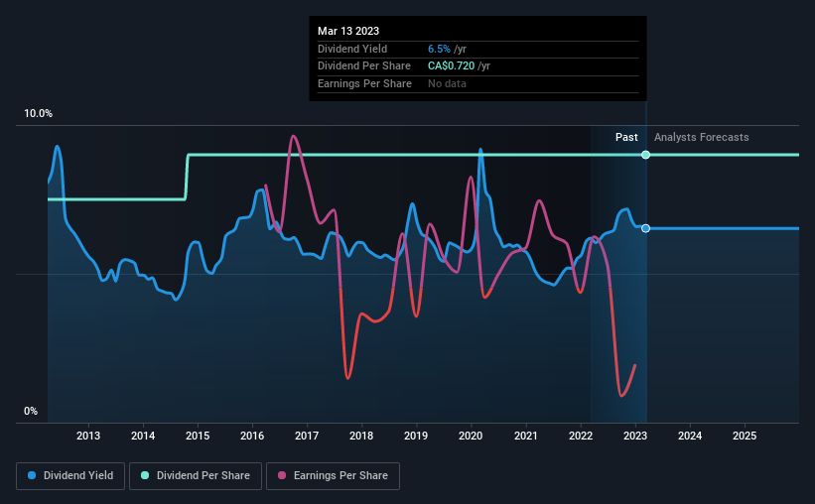
Task: Click the 2022 x-axis label
Action: coord(581,436)
